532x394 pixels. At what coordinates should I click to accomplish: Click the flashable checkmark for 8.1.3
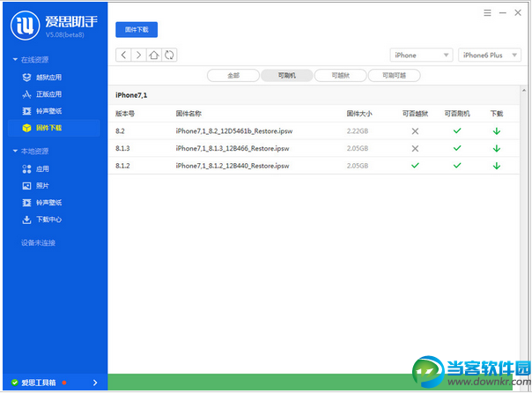point(457,148)
